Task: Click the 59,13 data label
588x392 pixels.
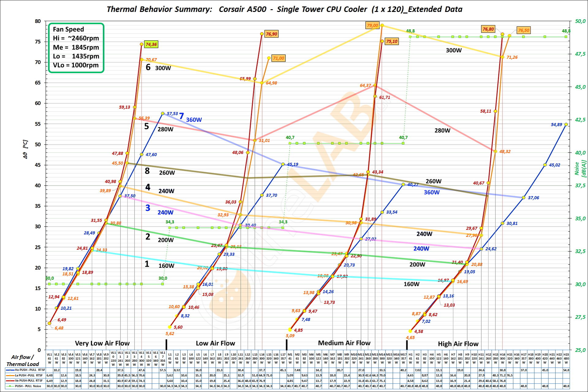Action: (125, 107)
